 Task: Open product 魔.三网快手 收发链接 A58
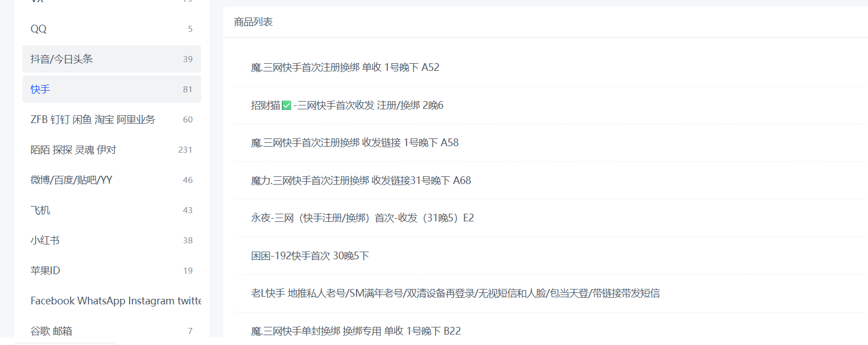pyautogui.click(x=355, y=143)
